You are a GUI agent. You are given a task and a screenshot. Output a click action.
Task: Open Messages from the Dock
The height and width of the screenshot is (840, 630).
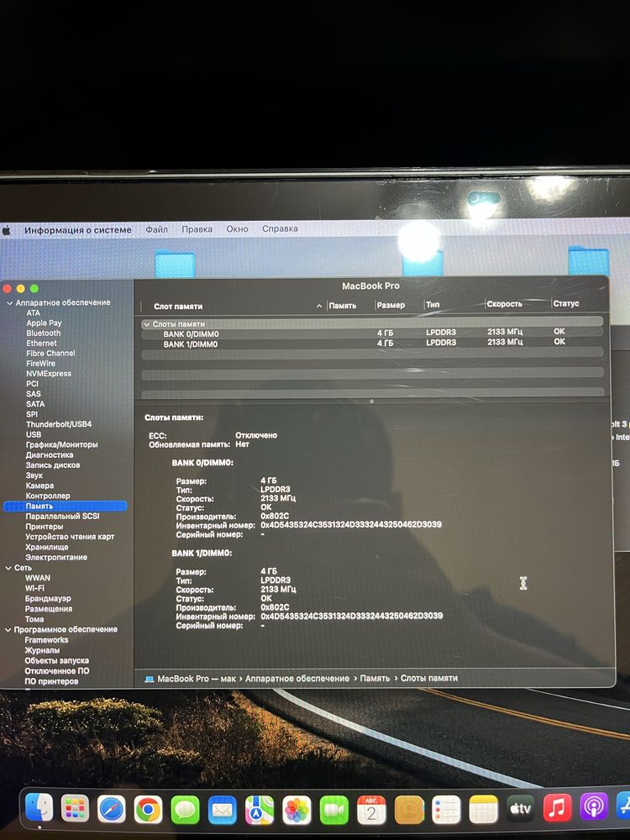(x=186, y=810)
